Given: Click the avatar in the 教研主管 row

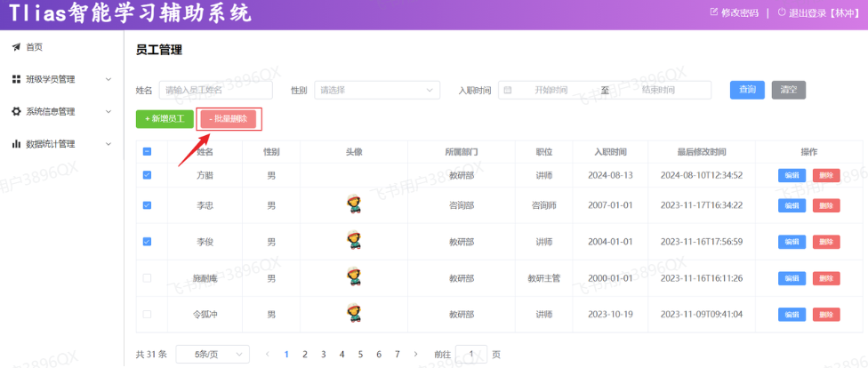Looking at the screenshot, I should tap(354, 277).
